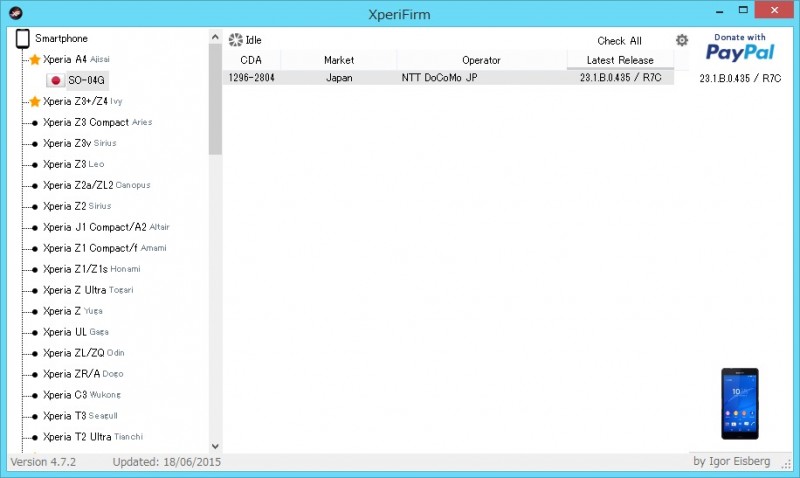Click the Updated: 18/06/2015 status text
Screen dimensions: 800x478
(x=167, y=462)
